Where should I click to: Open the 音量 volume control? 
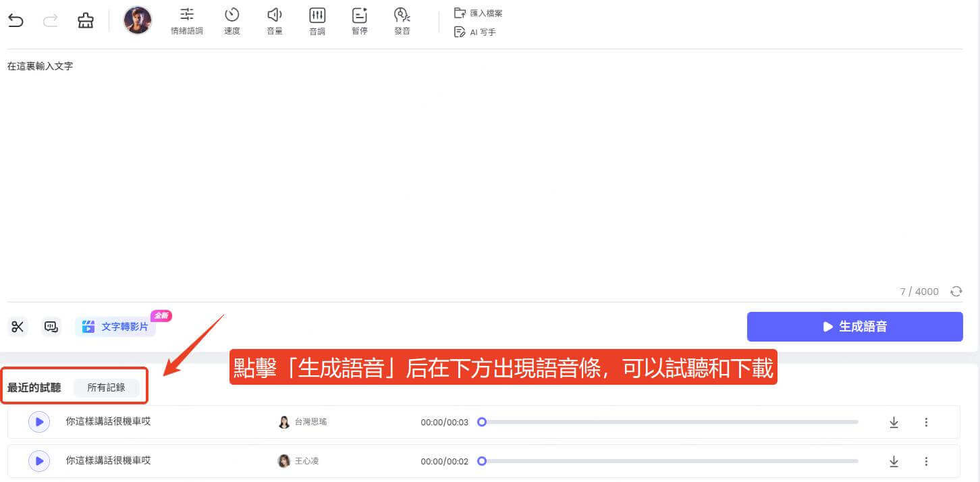click(275, 21)
